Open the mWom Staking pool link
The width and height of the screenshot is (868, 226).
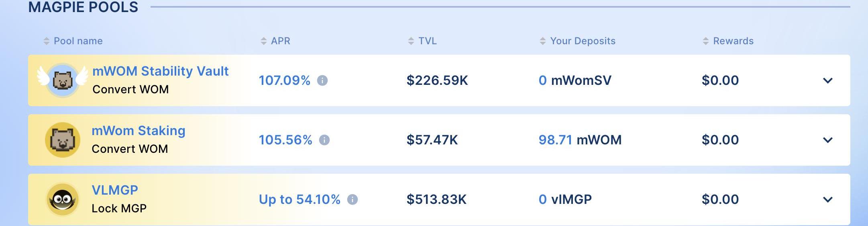point(139,131)
